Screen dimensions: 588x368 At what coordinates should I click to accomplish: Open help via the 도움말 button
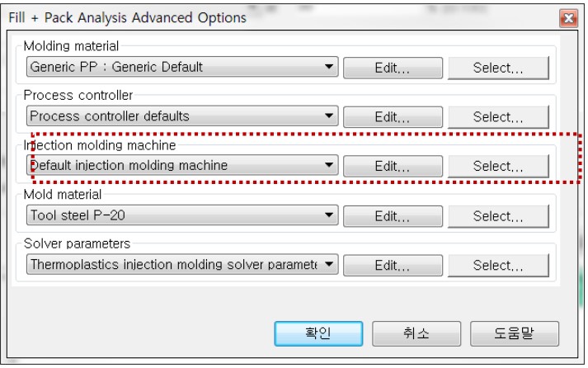click(x=515, y=333)
